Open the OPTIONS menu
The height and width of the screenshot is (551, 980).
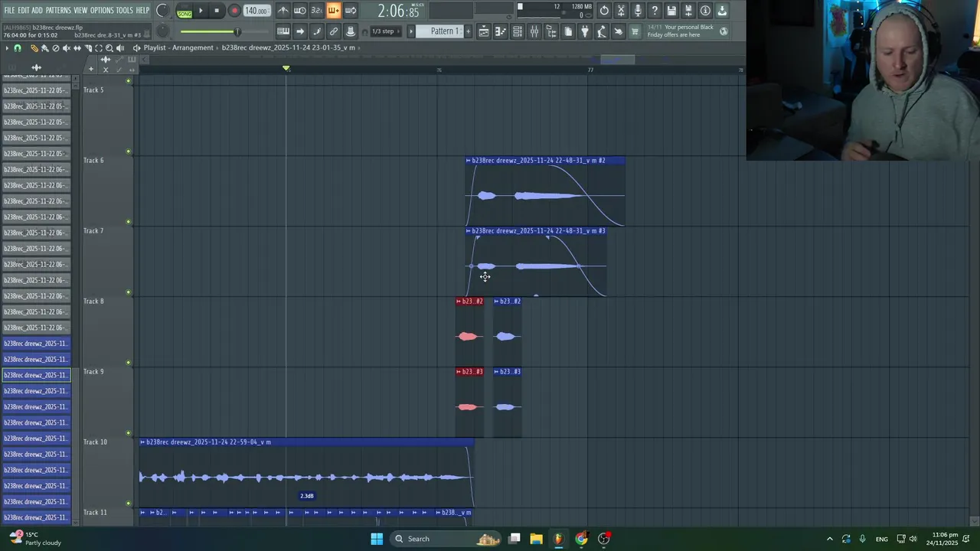point(102,11)
